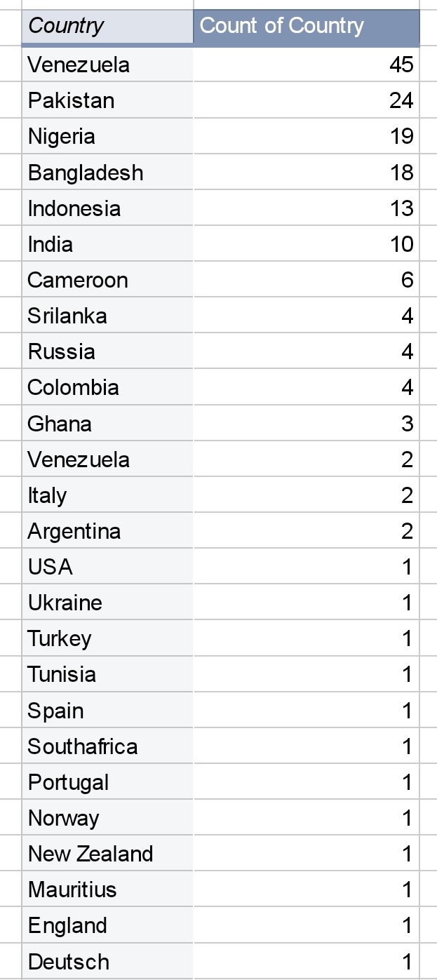The width and height of the screenshot is (437, 980).
Task: Click the Ukraine cell
Action: (107, 603)
